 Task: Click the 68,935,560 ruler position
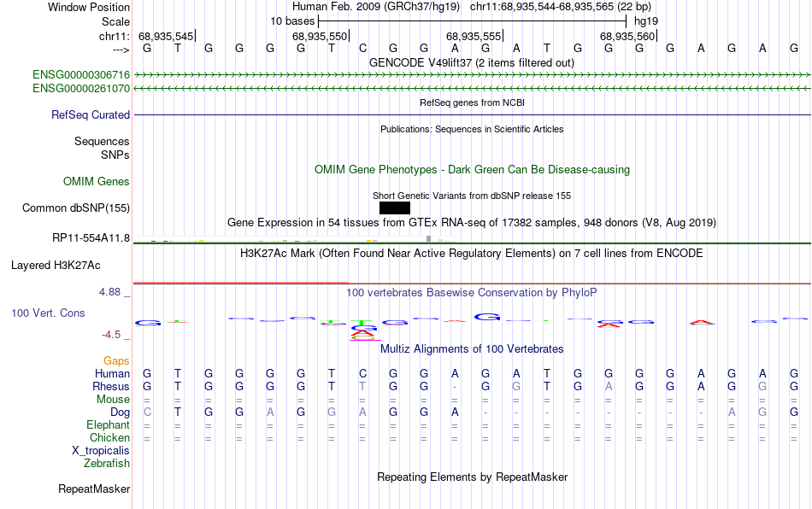pos(627,36)
